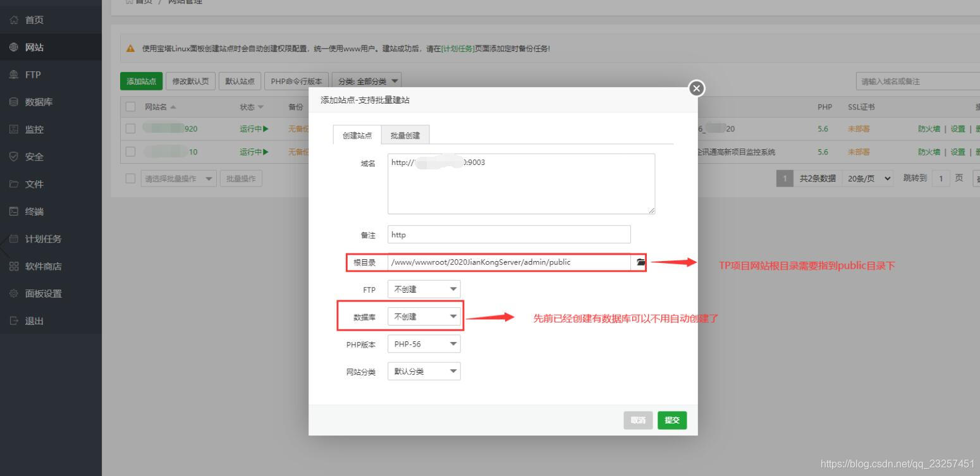Click the 添加站点 green button
Image resolution: width=980 pixels, height=476 pixels.
click(141, 81)
